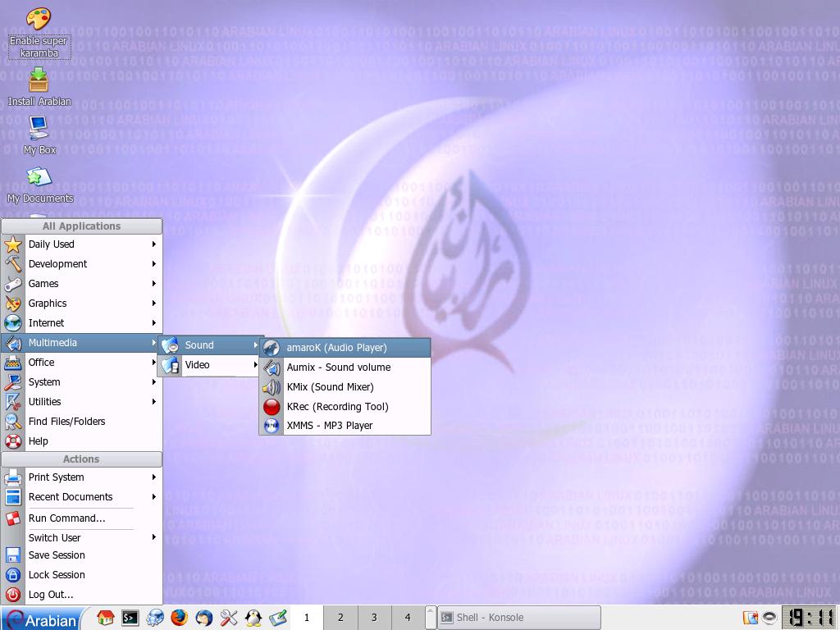The image size is (840, 630).
Task: Launch KMix (Sound Mixer)
Action: [x=345, y=387]
